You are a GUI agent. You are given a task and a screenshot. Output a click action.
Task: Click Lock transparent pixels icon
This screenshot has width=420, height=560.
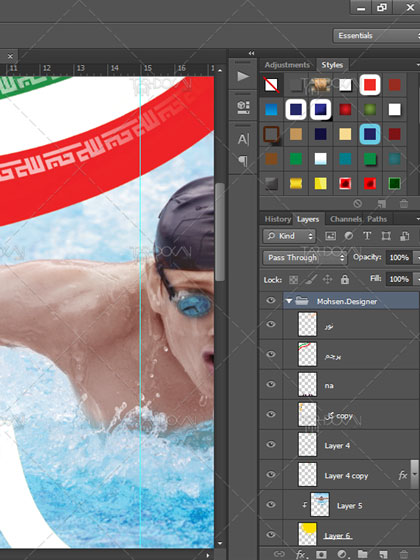coord(293,279)
